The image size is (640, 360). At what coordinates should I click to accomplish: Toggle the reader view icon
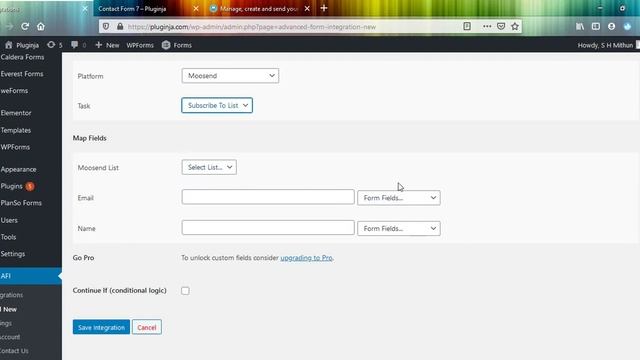(467, 27)
